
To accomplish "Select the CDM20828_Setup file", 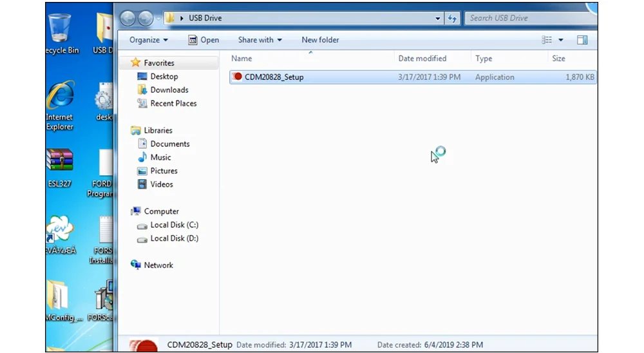I will coord(413,77).
